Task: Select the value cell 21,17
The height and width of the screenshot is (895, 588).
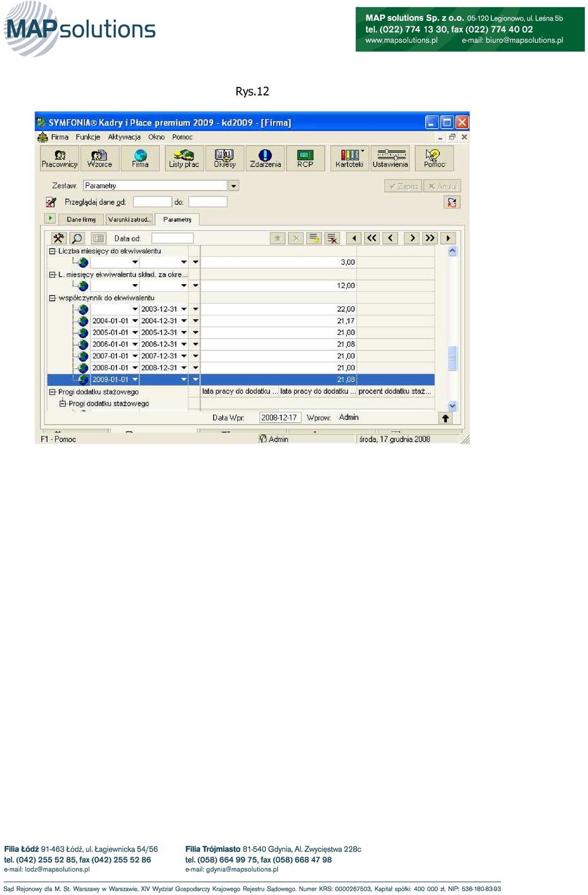Action: 317,321
